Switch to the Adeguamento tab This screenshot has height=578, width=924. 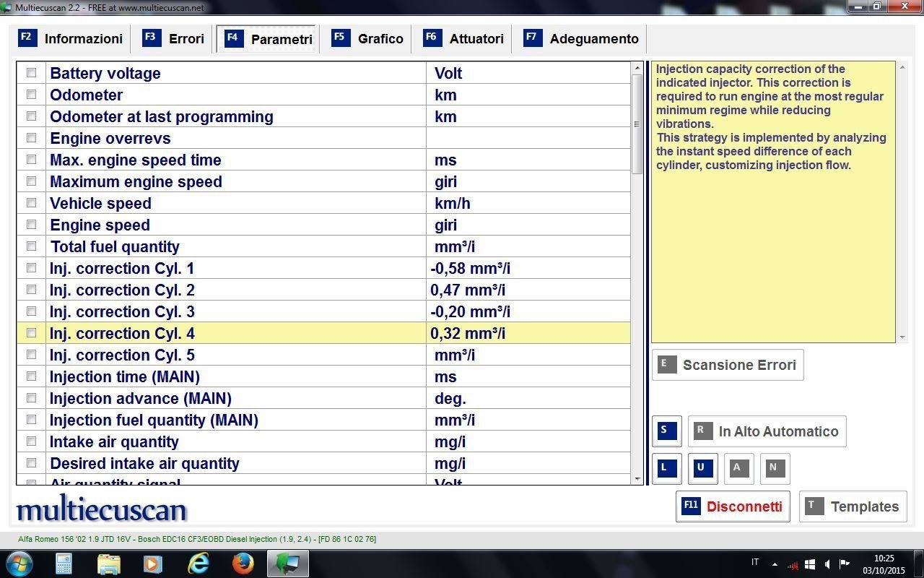coord(581,39)
